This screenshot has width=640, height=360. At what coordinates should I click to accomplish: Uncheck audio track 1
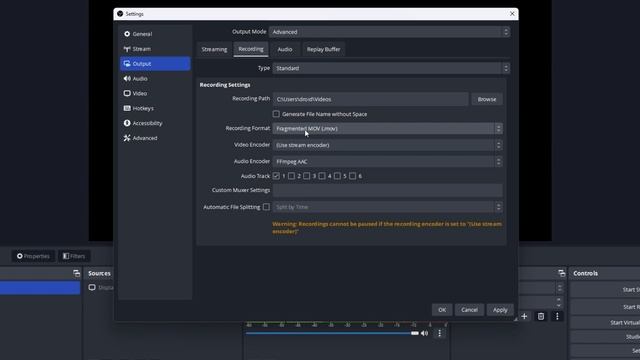click(x=276, y=176)
